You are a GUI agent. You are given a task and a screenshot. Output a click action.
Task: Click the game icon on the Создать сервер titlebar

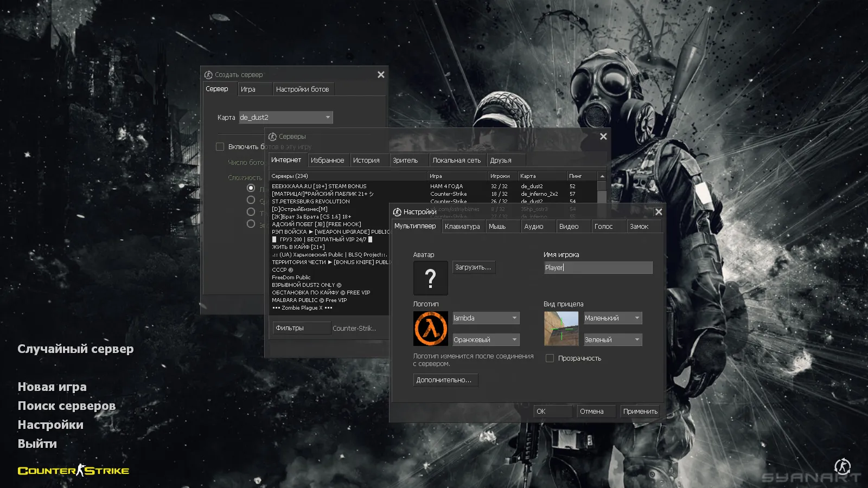(x=208, y=74)
